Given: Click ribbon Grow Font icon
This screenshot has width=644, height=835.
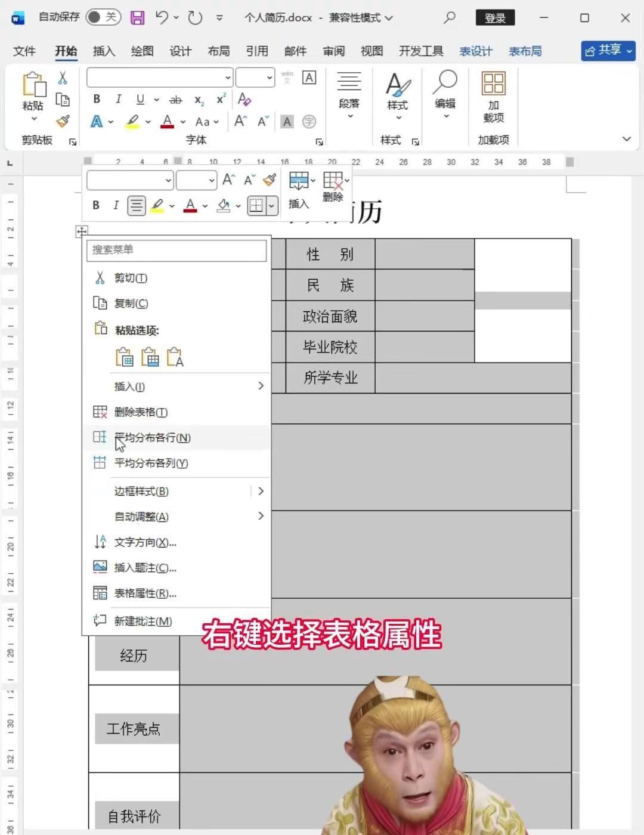Looking at the screenshot, I should 240,121.
